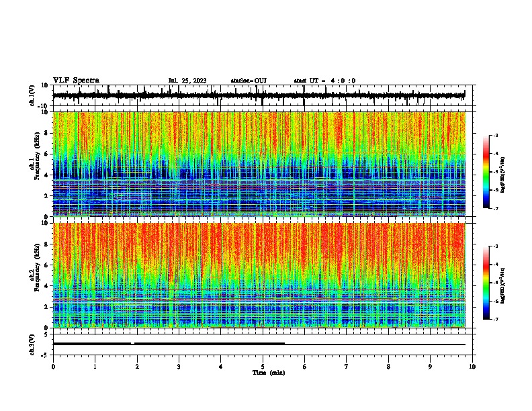Click the "2" kHz tick on ch.1 frequency axis

(x=46, y=196)
